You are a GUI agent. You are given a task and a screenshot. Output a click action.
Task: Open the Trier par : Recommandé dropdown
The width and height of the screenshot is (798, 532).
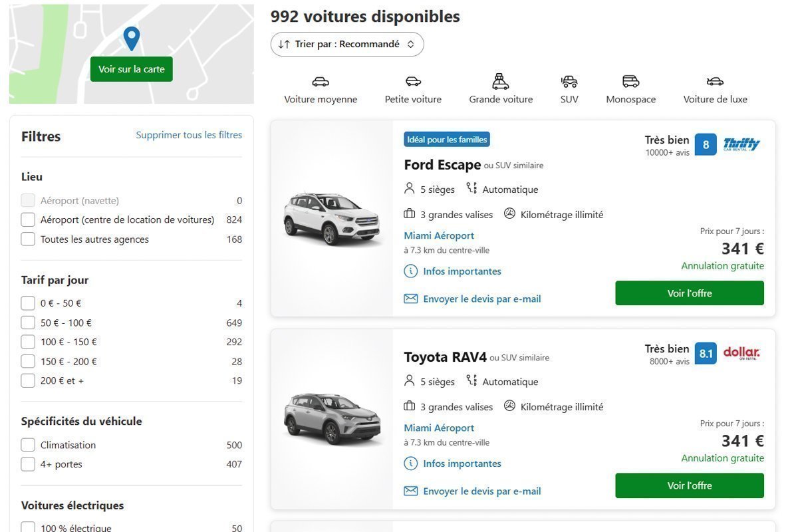click(347, 45)
